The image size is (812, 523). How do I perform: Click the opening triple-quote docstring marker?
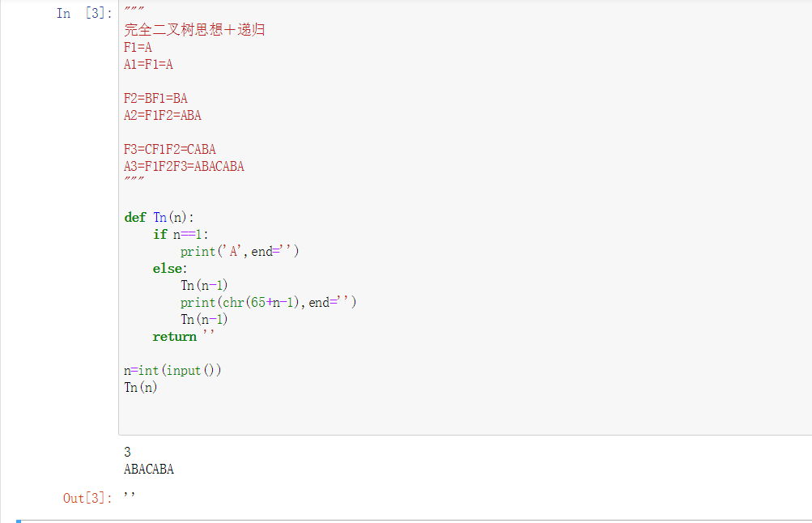pyautogui.click(x=134, y=10)
